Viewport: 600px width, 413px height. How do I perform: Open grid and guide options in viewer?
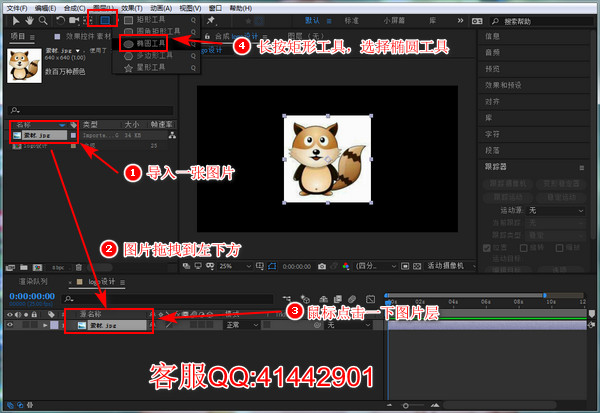coord(260,266)
